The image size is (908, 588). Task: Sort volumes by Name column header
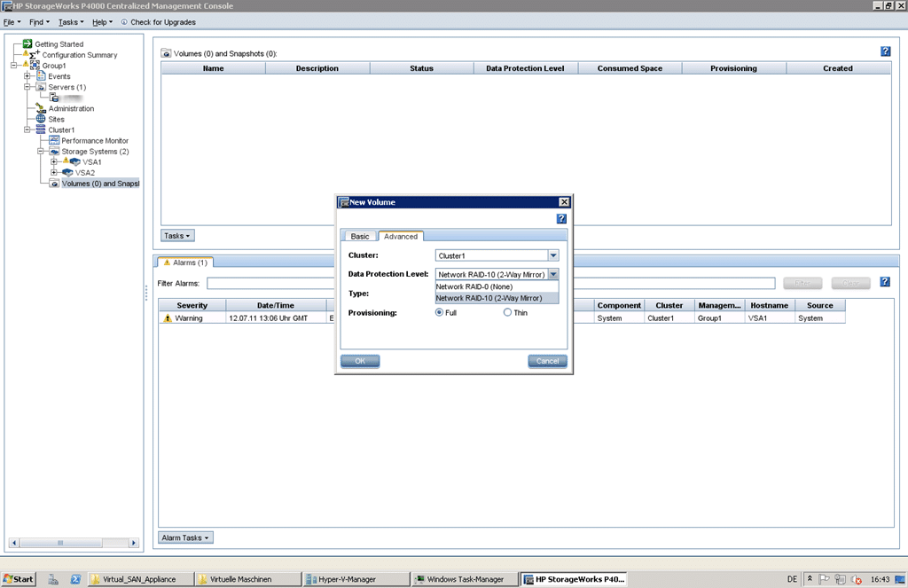tap(213, 68)
